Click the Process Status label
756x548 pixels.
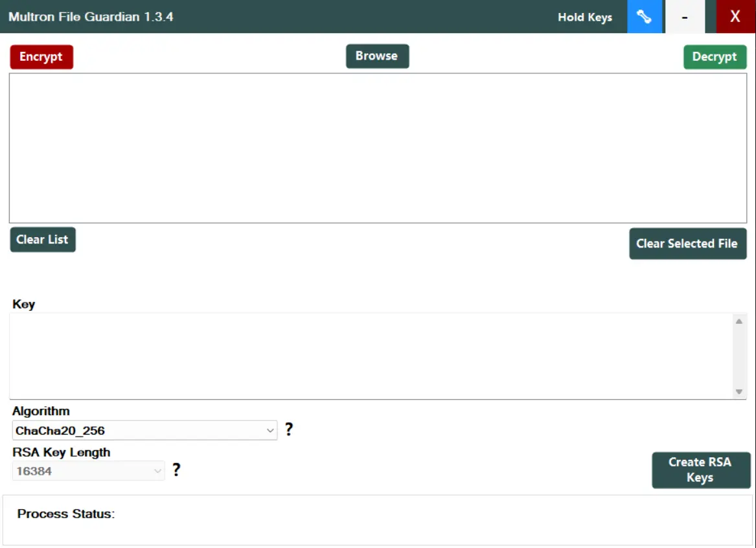[66, 514]
